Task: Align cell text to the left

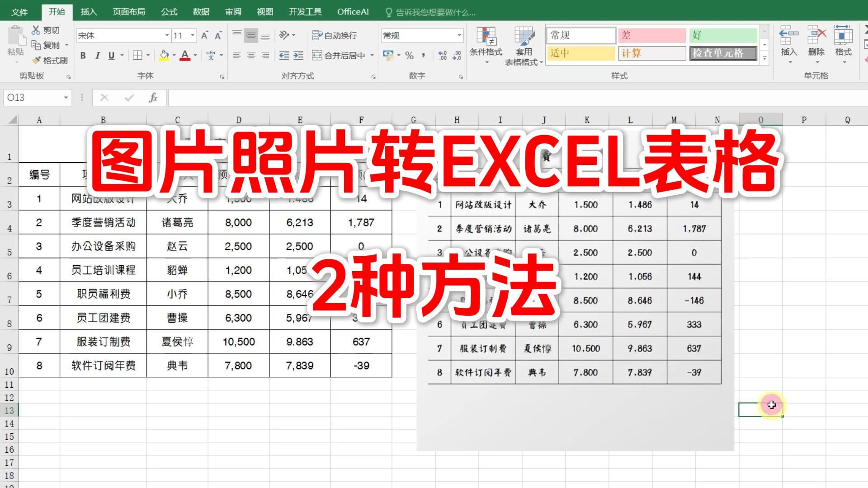Action: [237, 55]
